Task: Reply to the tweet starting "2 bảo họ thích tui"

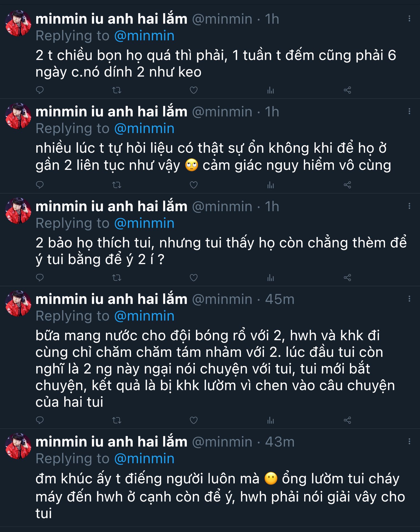Action: click(x=40, y=277)
